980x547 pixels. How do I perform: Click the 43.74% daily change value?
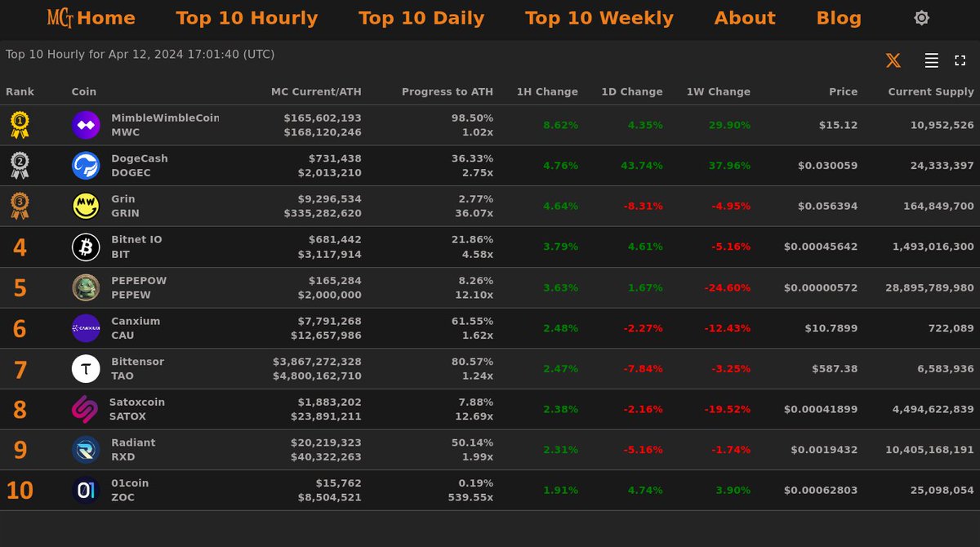click(642, 166)
